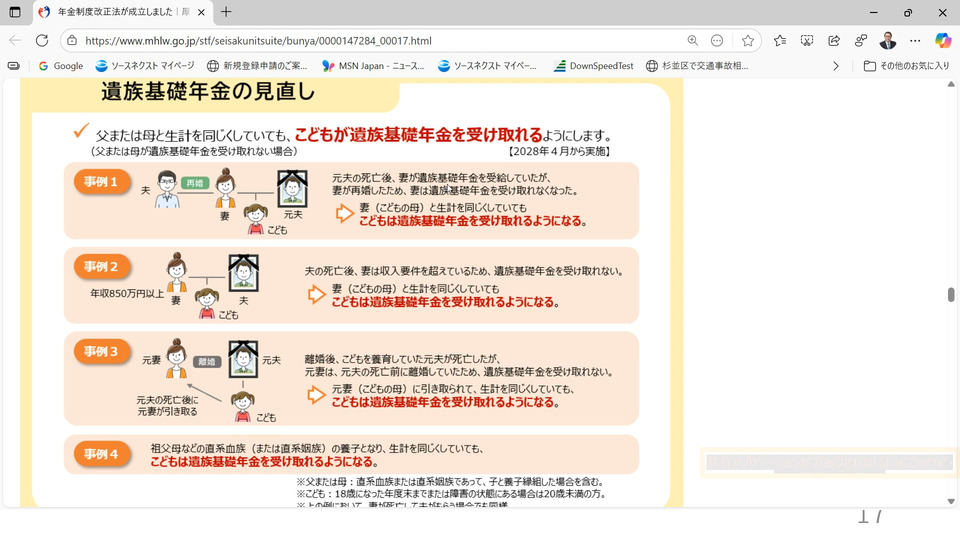
Task: Open the Google bookmark
Action: [61, 66]
